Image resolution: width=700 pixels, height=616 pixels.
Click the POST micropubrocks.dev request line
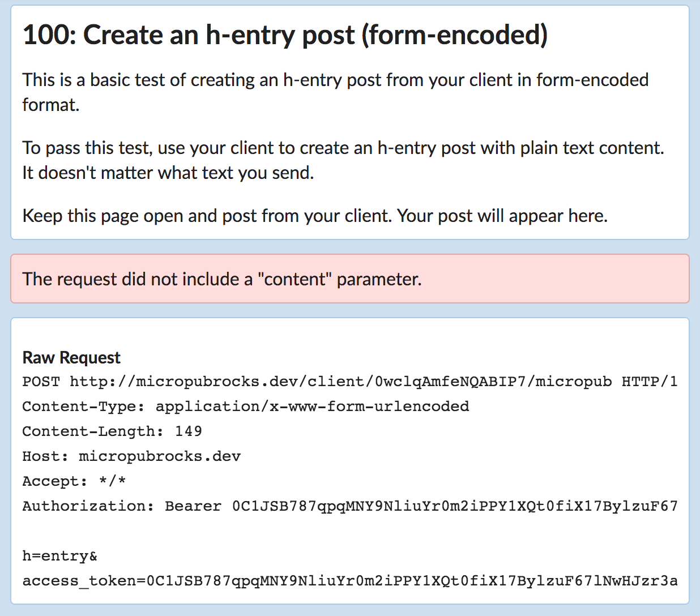click(x=350, y=382)
